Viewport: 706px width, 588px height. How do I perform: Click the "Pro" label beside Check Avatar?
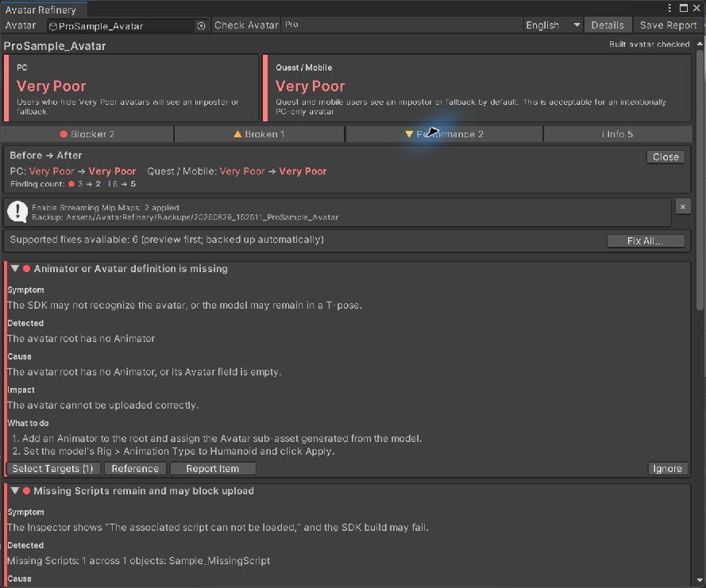point(291,25)
